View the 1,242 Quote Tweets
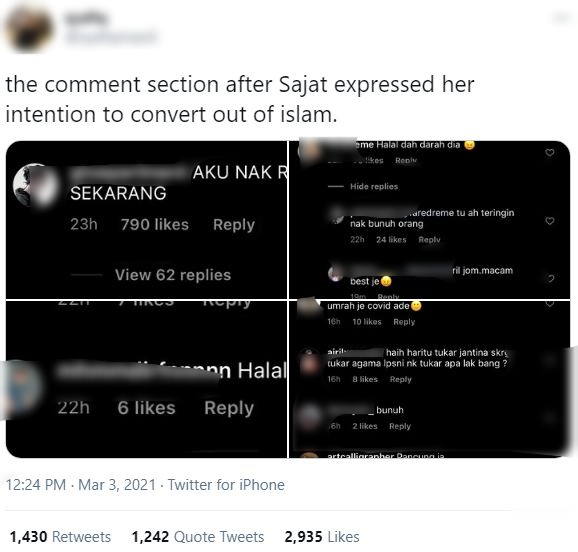Screen dimensions: 578x552 pyautogui.click(x=198, y=537)
